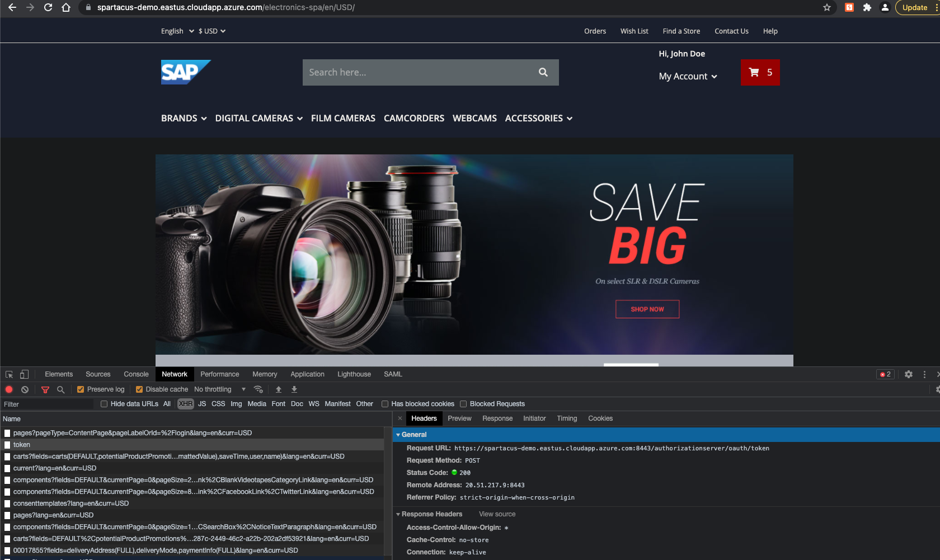This screenshot has width=940, height=560.
Task: Check Hide data URLs checkbox
Action: tap(104, 404)
